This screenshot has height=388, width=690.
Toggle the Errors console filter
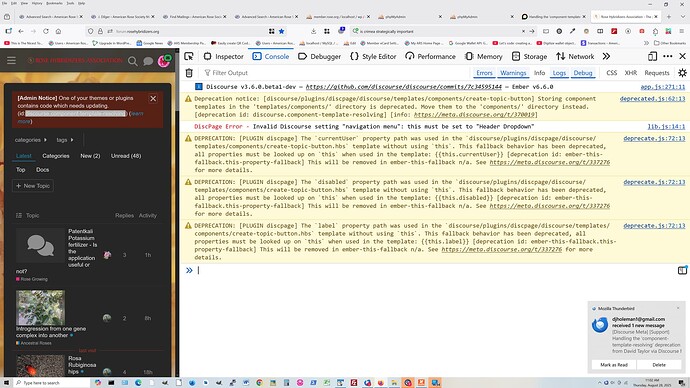484,73
